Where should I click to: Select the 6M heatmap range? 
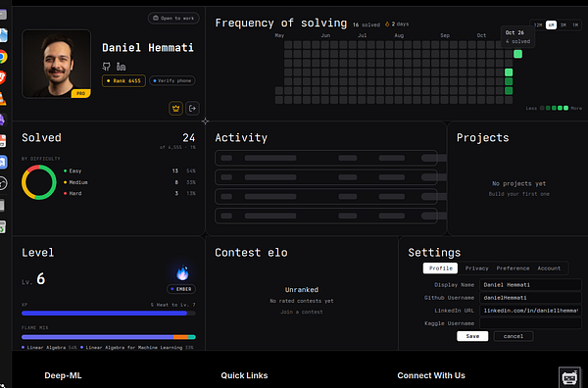[551, 25]
